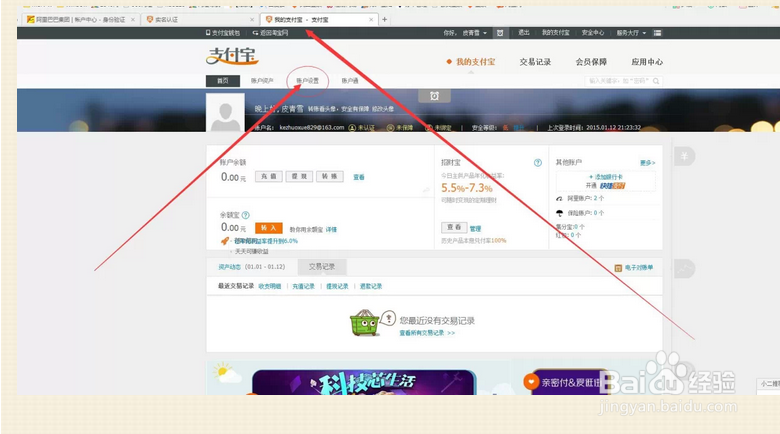
Task: Click the 更多 link in 其他账户
Action: pyautogui.click(x=647, y=163)
